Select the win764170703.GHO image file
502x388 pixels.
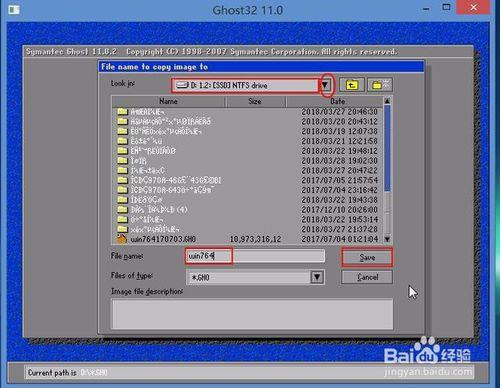(x=247, y=239)
